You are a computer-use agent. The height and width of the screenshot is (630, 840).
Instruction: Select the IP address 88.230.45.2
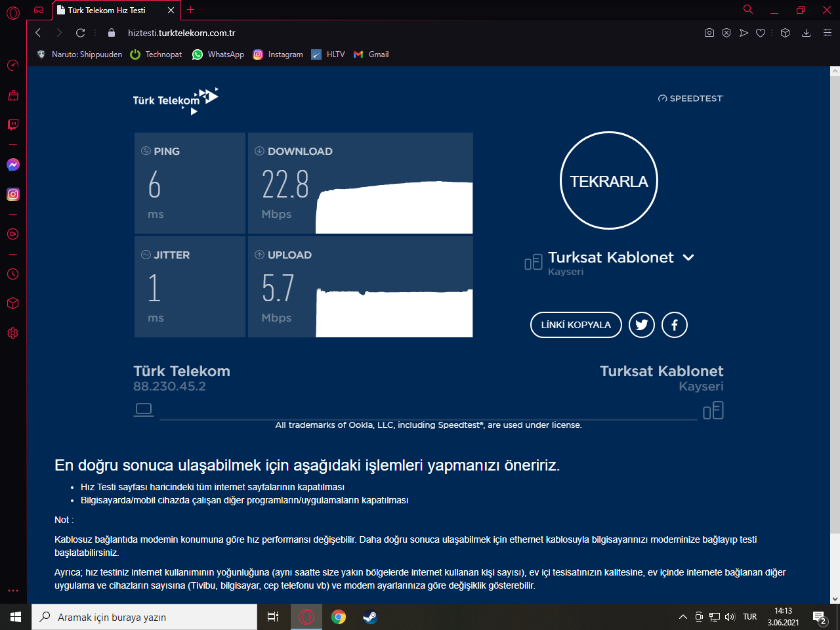click(169, 387)
